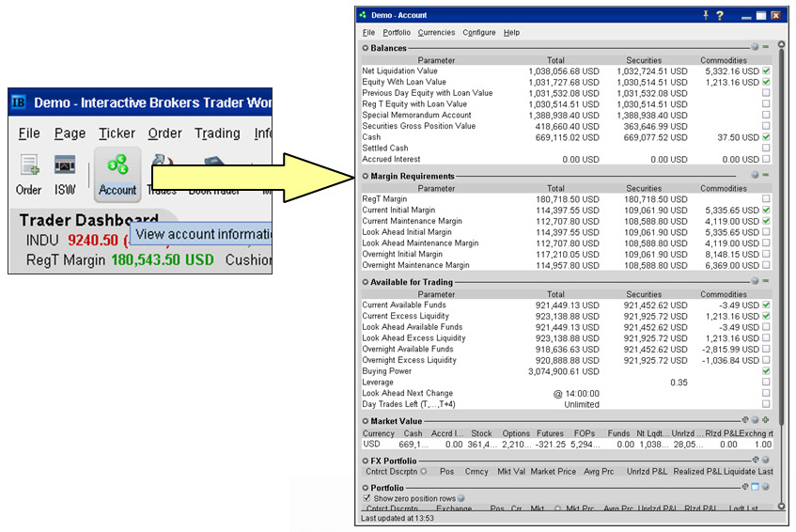The height and width of the screenshot is (532, 796).
Task: Click the Order toolbar icon
Action: coord(29,173)
